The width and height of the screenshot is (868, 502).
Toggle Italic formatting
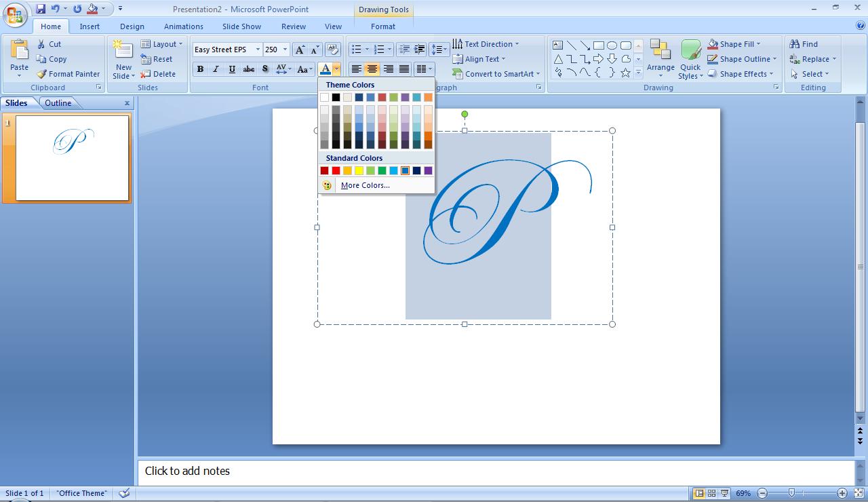[x=216, y=69]
